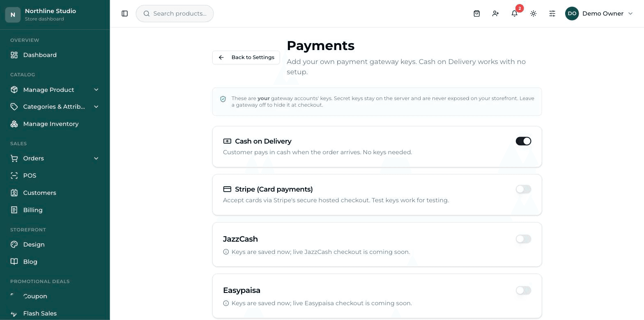Click the Billing receipt icon

(14, 210)
